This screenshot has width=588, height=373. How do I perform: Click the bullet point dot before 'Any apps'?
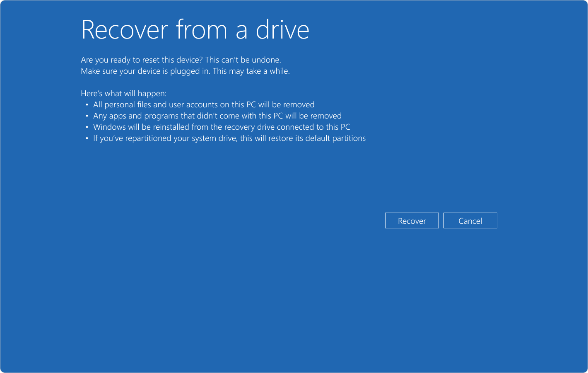pos(87,116)
